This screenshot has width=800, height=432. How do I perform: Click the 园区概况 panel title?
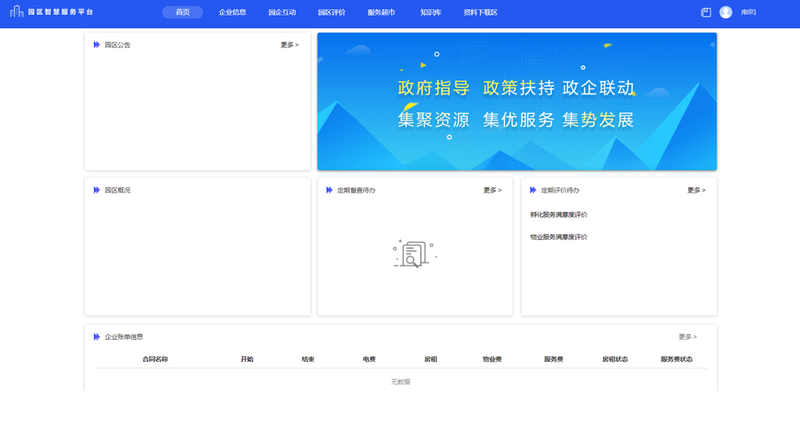(117, 190)
